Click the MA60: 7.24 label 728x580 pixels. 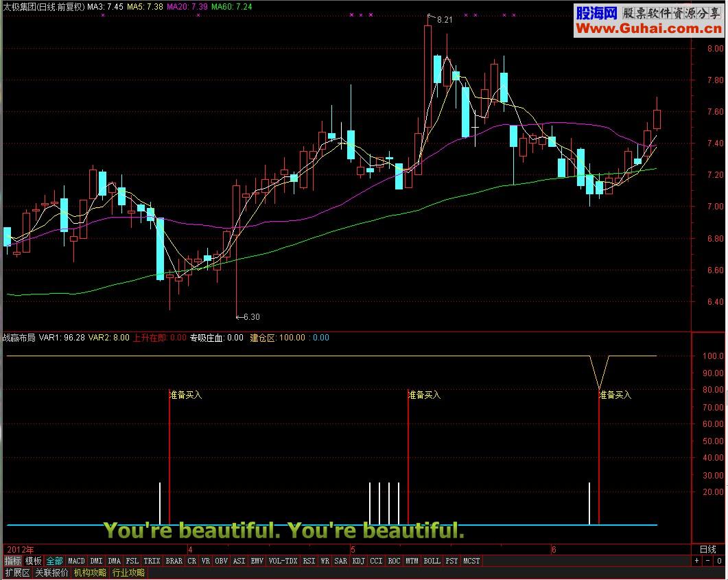pyautogui.click(x=232, y=6)
